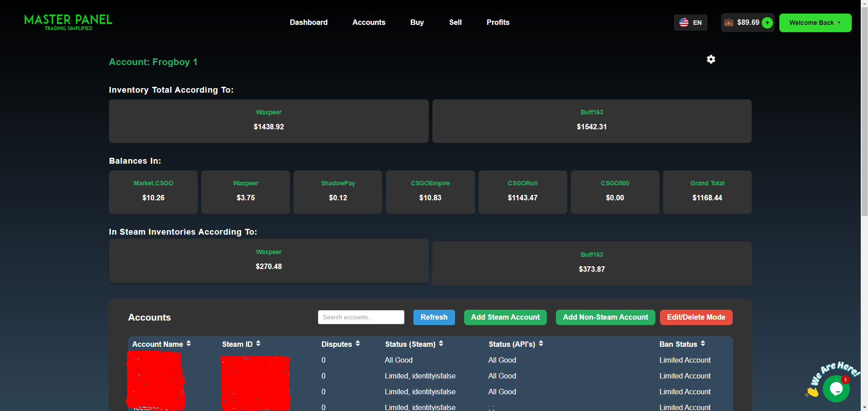Viewport: 868px width, 411px height.
Task: Open the account settings gear icon
Action: click(x=711, y=59)
